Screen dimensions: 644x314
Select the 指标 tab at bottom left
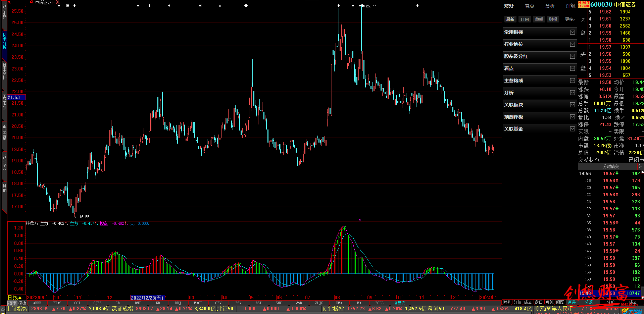point(12,303)
